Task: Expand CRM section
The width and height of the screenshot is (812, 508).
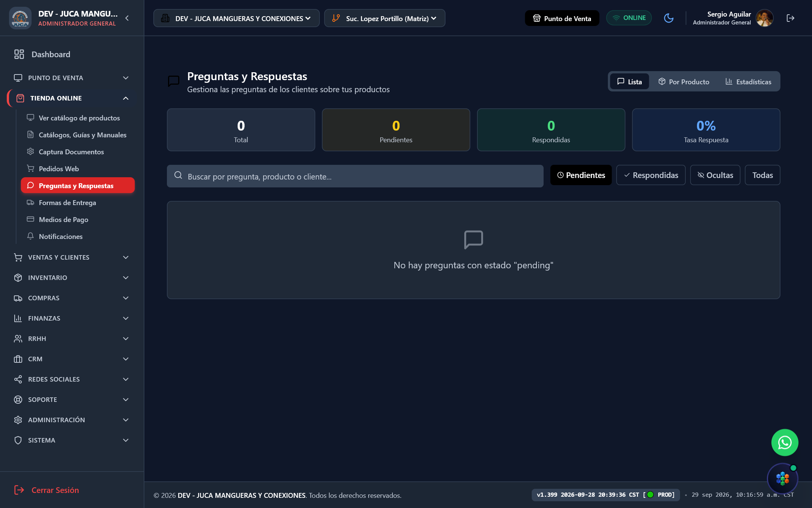Action: pos(72,359)
